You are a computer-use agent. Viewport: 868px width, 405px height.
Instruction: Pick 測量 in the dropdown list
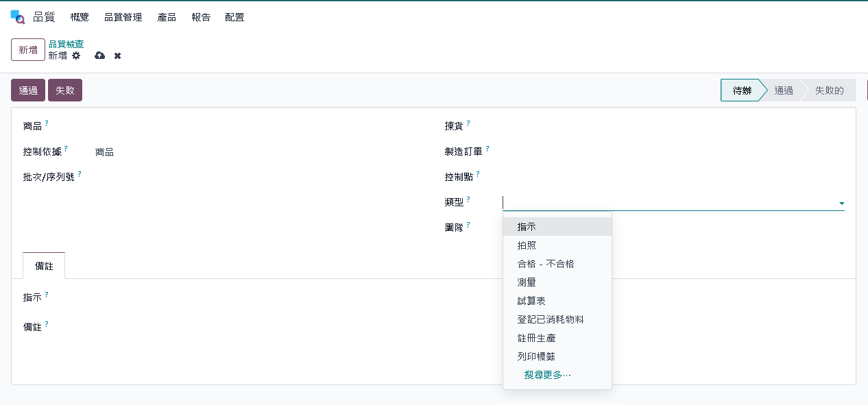coord(527,282)
